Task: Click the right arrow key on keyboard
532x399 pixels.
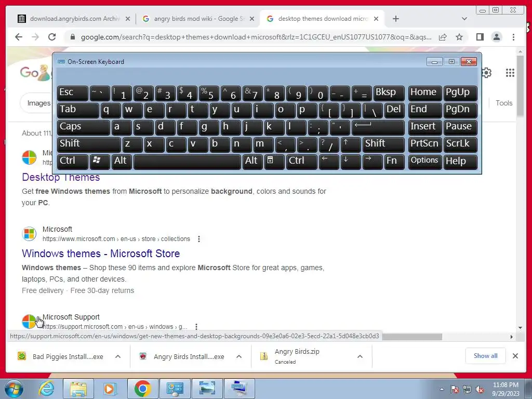Action: pos(373,162)
